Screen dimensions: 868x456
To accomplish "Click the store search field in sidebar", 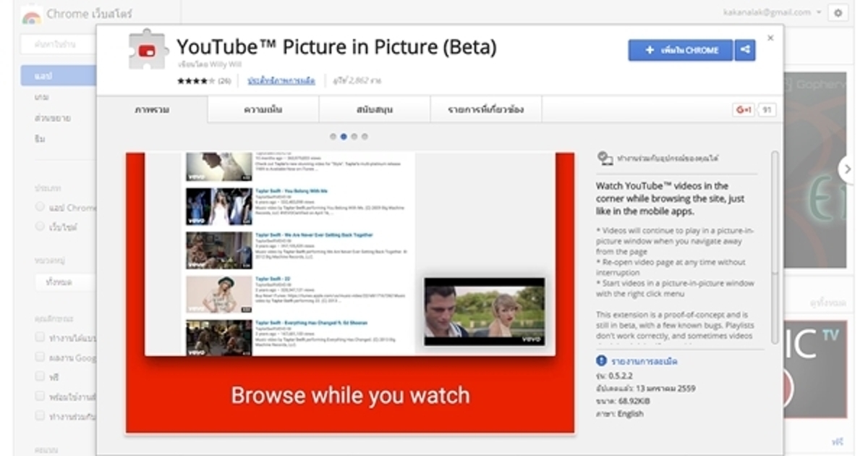I will click(x=61, y=45).
